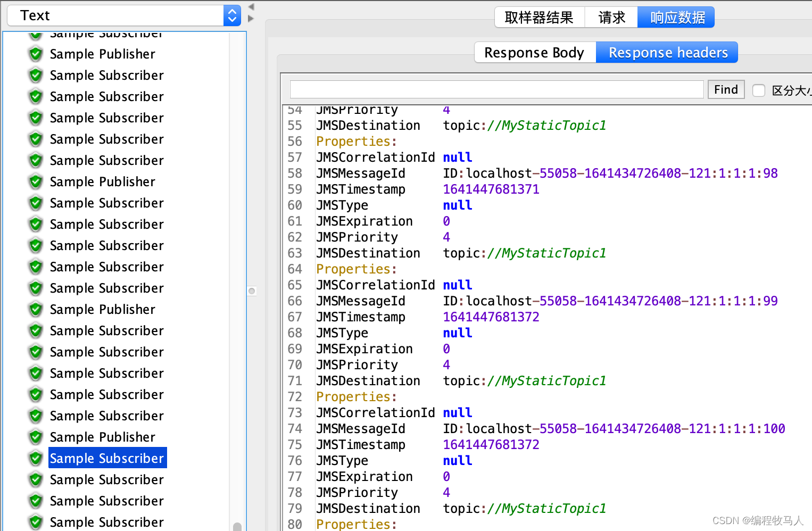Collapse the left pane with the left-pointing split arrow

[x=251, y=7]
